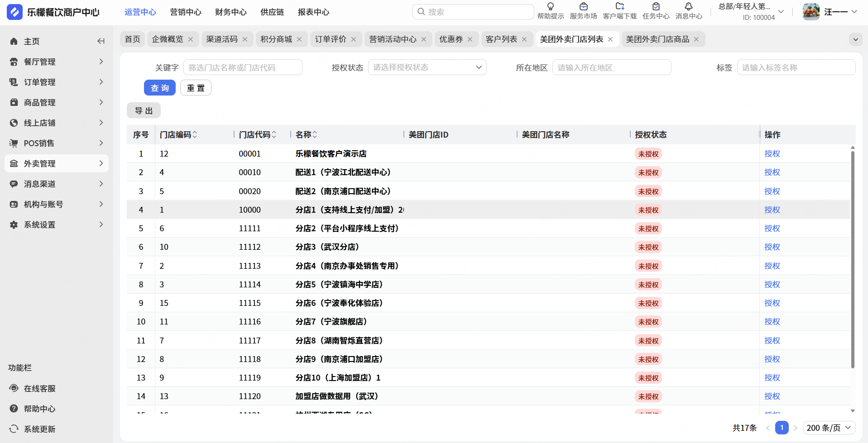Click the 消息渠道 chat icon
The width and height of the screenshot is (868, 443).
[14, 184]
